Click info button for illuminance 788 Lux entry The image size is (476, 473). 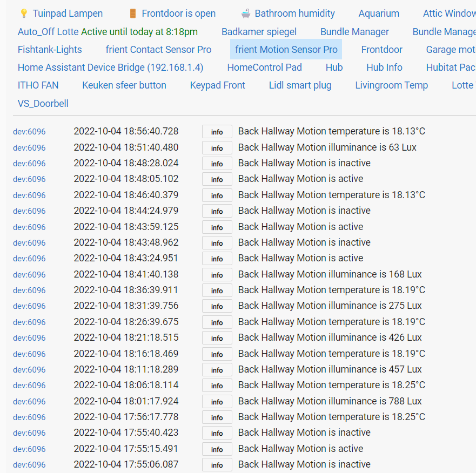(217, 402)
